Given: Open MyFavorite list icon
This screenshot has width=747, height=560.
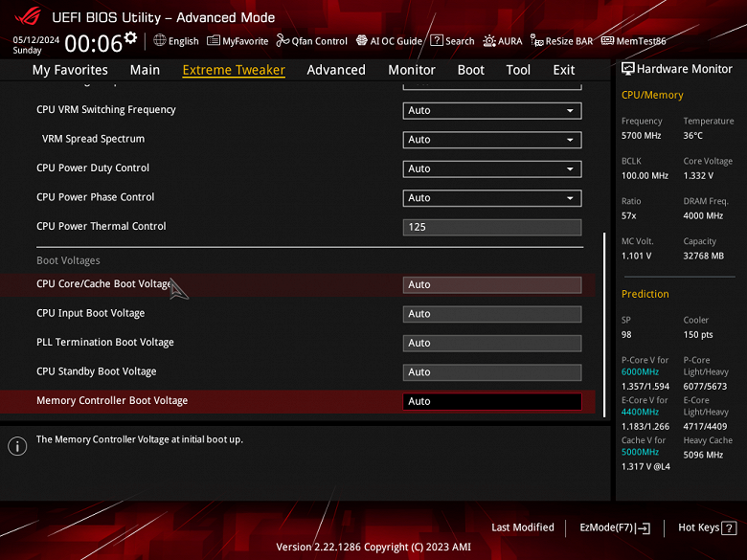Looking at the screenshot, I should pyautogui.click(x=214, y=40).
